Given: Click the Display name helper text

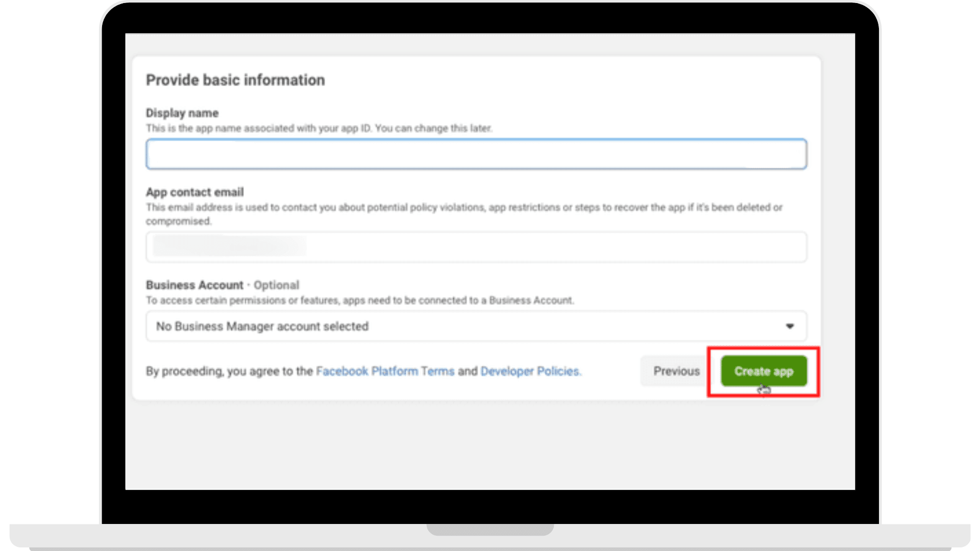Looking at the screenshot, I should tap(319, 128).
